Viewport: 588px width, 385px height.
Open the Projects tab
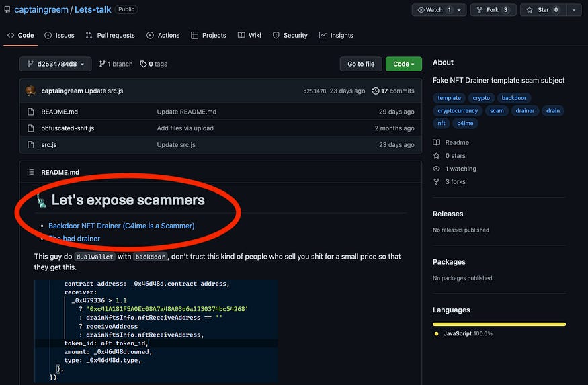(x=208, y=35)
